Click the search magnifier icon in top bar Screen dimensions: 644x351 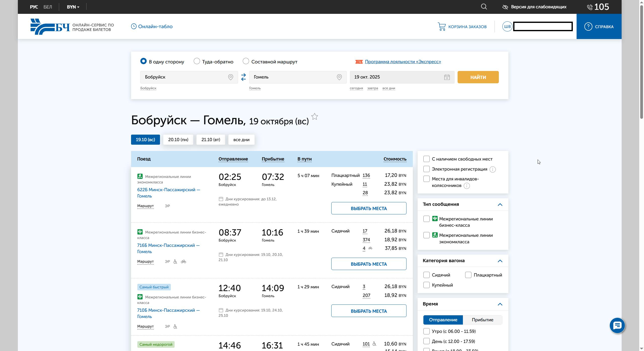[484, 7]
